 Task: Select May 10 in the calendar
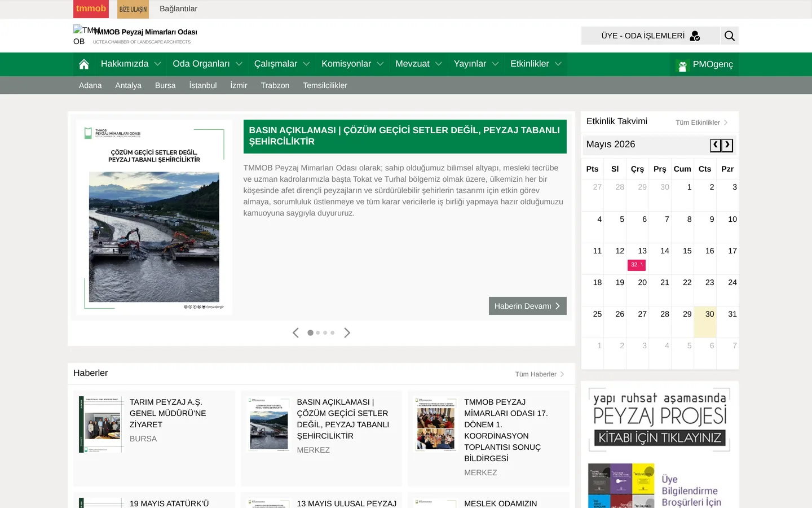727,227
